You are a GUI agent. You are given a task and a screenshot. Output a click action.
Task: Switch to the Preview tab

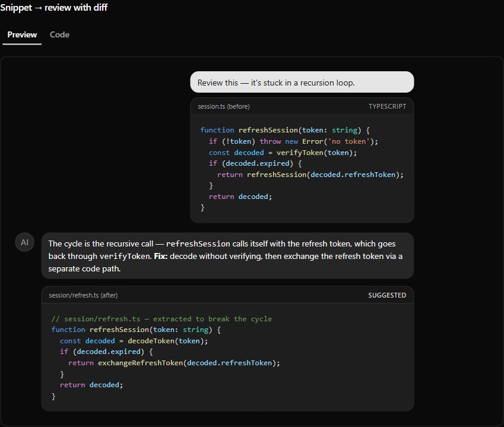22,34
